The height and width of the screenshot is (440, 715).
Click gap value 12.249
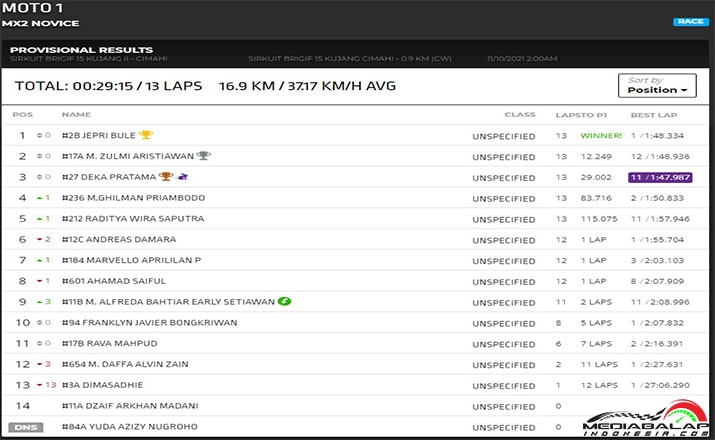596,156
